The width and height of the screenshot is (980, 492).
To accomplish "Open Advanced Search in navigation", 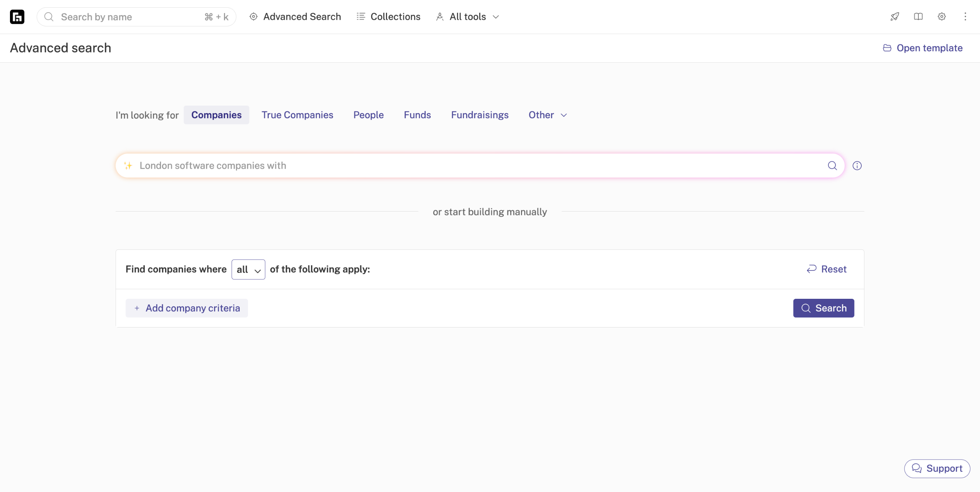I will (295, 17).
